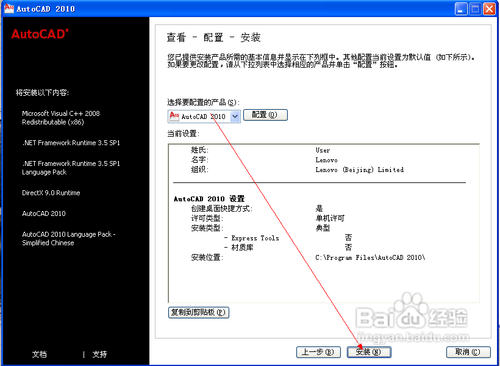
Task: Click 复制到剪贴板 copy to clipboard button
Action: coord(198,312)
